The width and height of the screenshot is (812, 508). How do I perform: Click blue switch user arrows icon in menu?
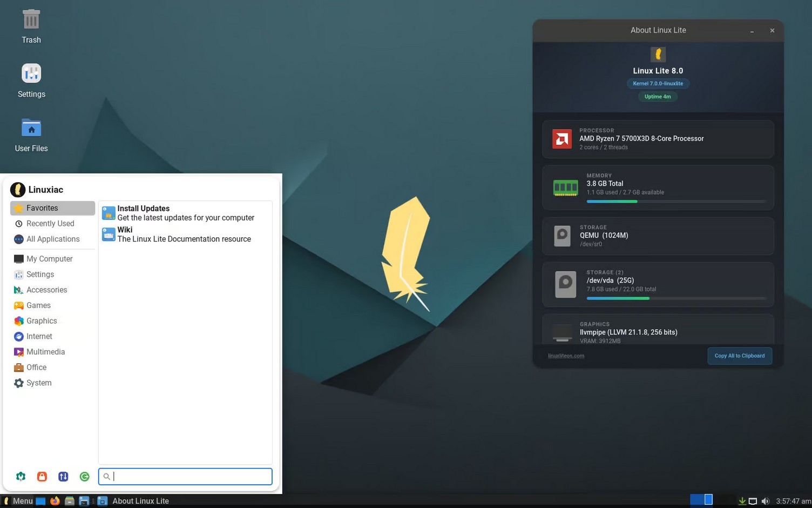click(x=63, y=476)
